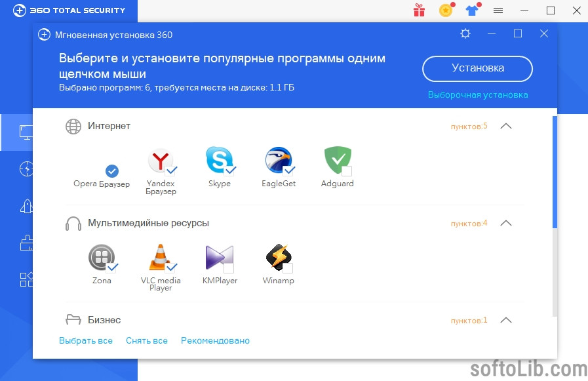Click the Adguard shield icon
The width and height of the screenshot is (588, 381).
(x=338, y=160)
